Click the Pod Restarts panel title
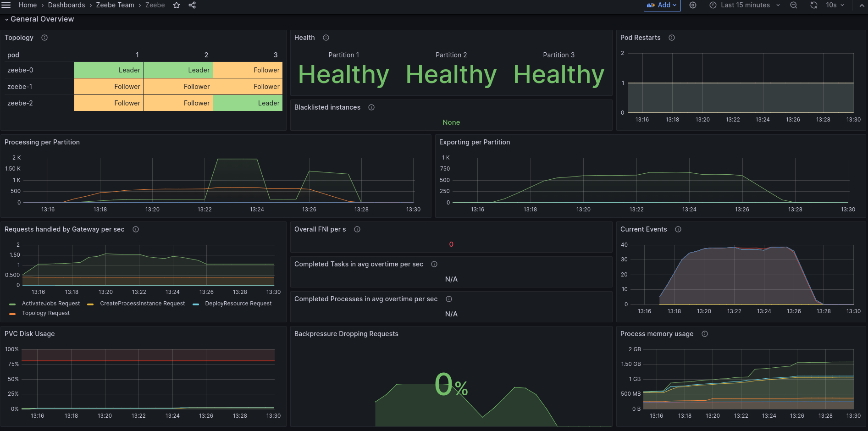This screenshot has height=431, width=868. [641, 38]
